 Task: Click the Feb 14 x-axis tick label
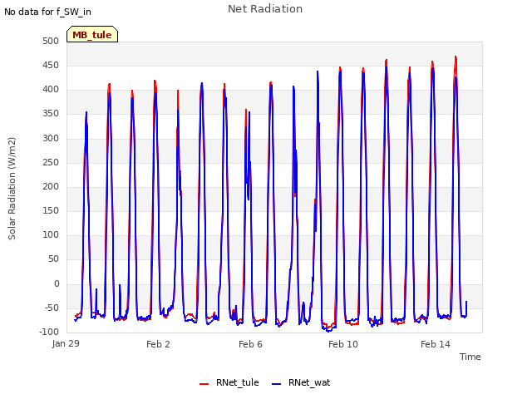pos(436,344)
